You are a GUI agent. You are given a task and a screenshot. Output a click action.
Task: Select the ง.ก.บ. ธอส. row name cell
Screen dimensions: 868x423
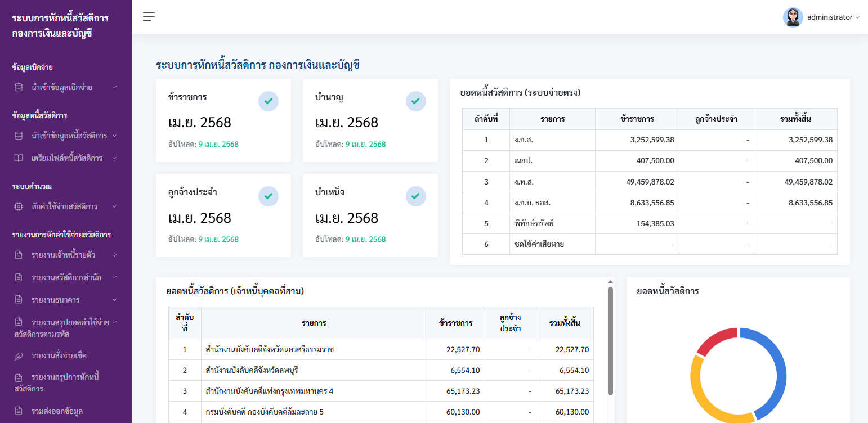(552, 202)
